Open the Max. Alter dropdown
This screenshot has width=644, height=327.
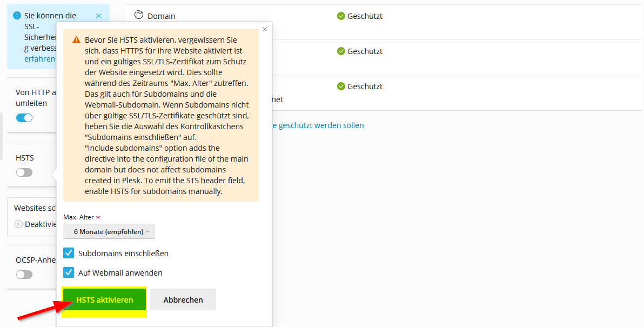(x=109, y=231)
